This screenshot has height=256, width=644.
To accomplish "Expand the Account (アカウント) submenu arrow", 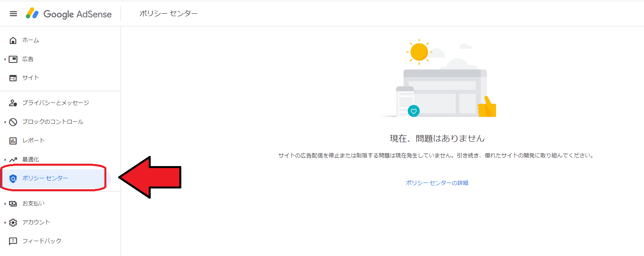I will [x=5, y=223].
